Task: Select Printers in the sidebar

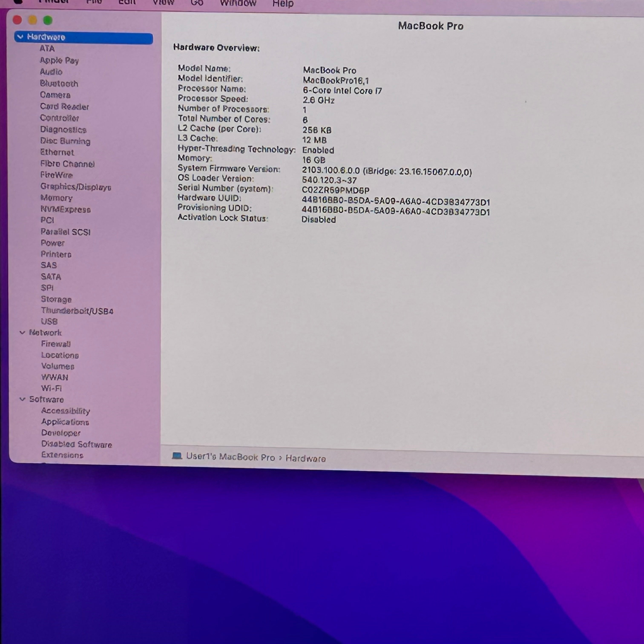Action: 56,254
